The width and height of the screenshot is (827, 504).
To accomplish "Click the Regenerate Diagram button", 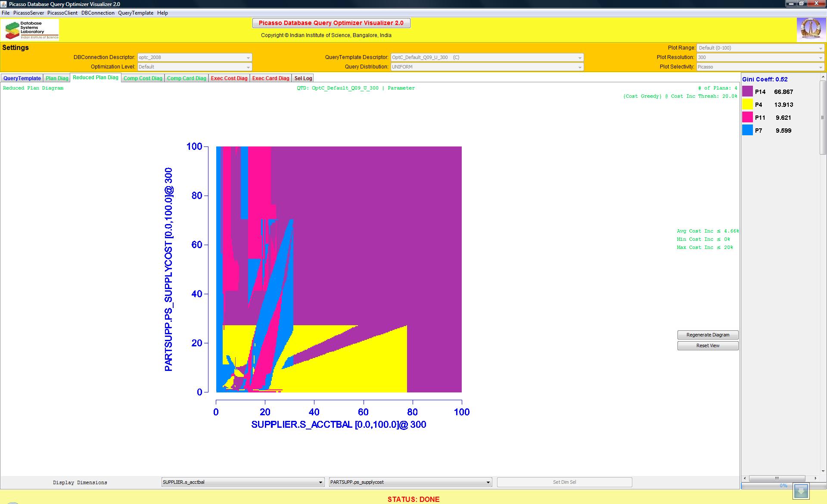I will 708,335.
